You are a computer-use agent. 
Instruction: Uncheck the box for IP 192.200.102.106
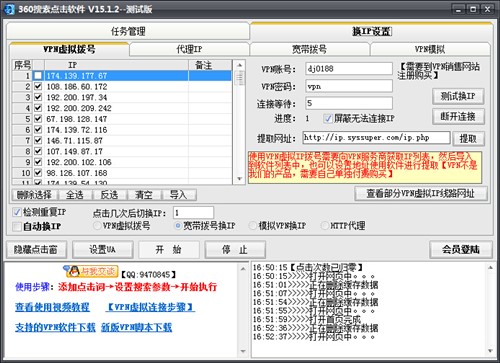coord(38,162)
